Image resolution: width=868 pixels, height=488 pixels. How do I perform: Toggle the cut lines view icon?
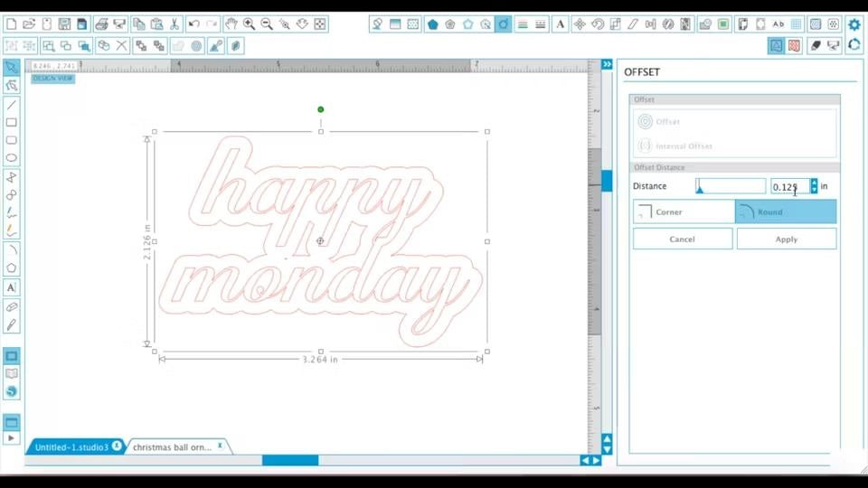tap(794, 46)
